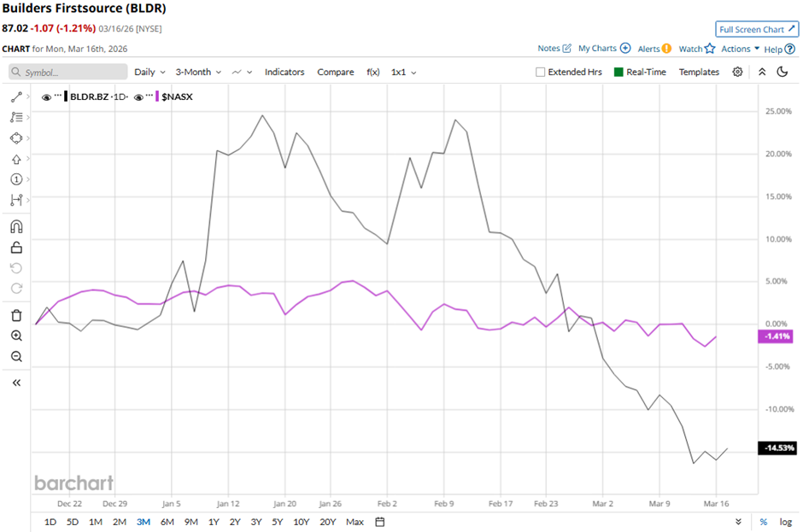This screenshot has width=803, height=532.
Task: Select the measure range tool
Action: 16,200
